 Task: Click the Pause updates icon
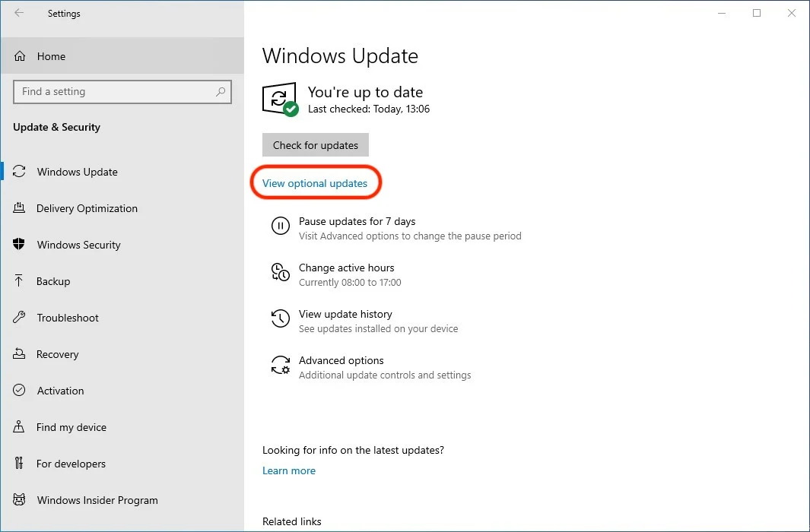(280, 226)
